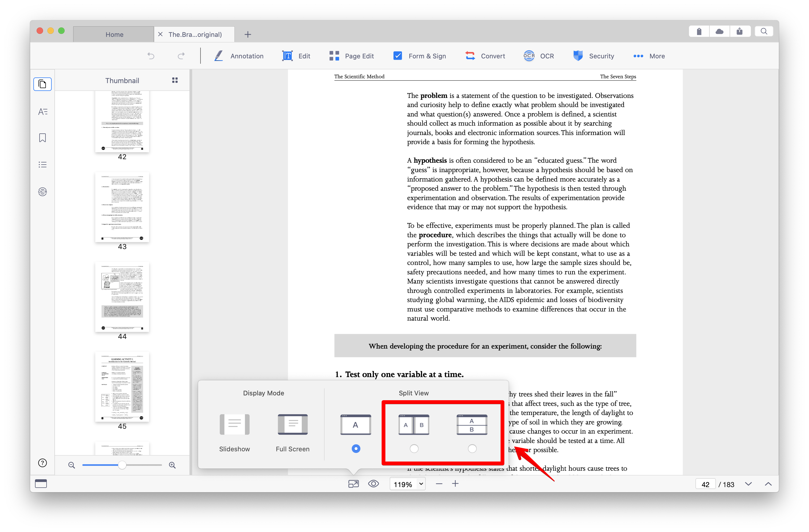The image size is (809, 532).
Task: Open the Thumbnail panel icon in sidebar
Action: click(x=43, y=84)
